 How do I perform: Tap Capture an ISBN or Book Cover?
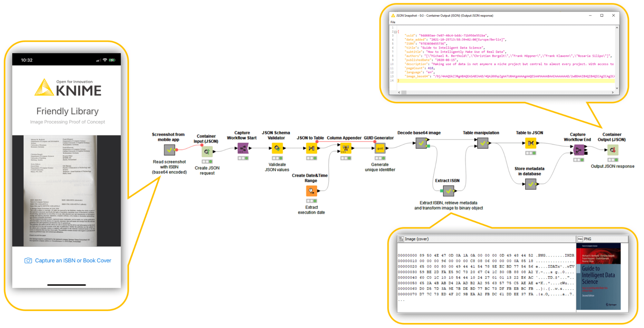click(73, 260)
